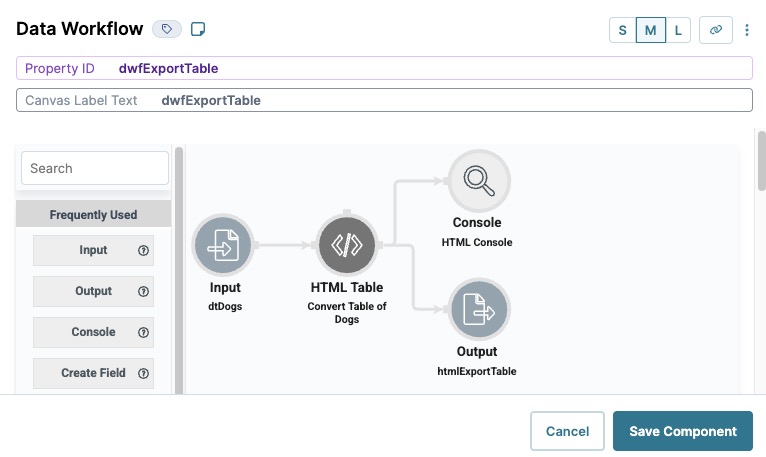Select the htmlExportTable Output node
Screen dimensions: 766x457
479,309
